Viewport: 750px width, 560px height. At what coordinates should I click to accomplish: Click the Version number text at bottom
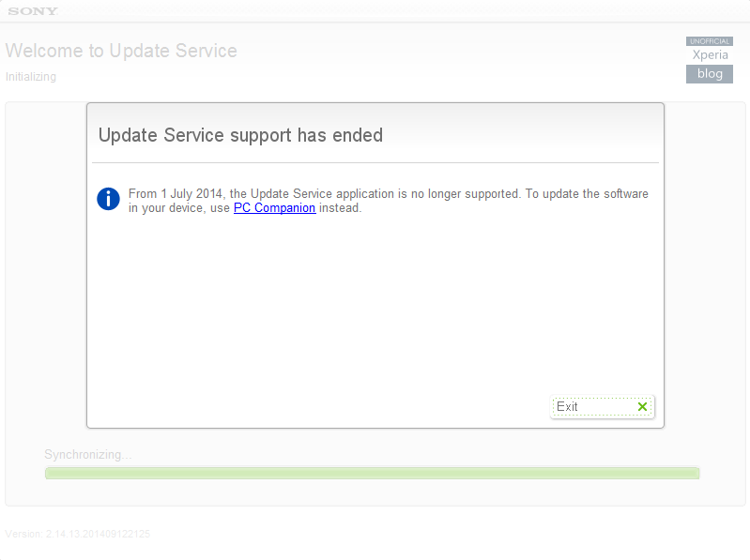(x=78, y=534)
